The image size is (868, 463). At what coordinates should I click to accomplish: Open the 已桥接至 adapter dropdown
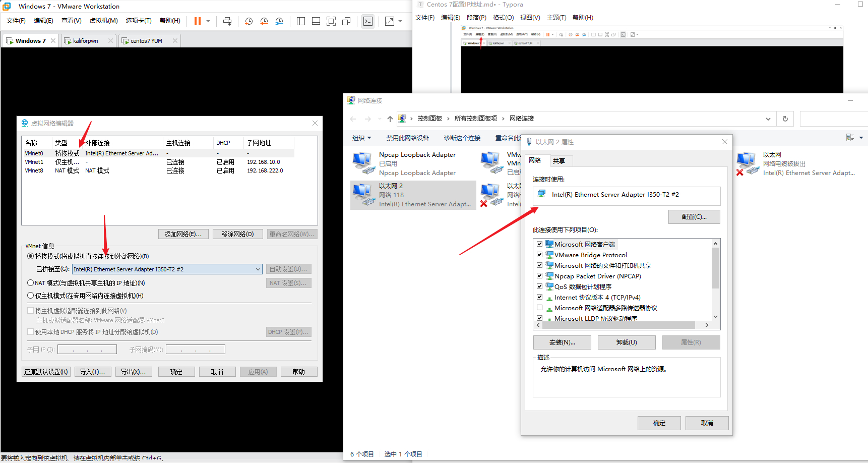[258, 269]
